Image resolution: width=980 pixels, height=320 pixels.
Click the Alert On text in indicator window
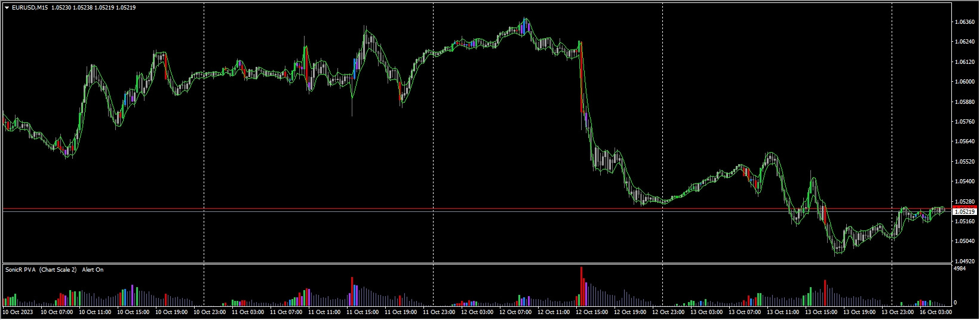93,270
